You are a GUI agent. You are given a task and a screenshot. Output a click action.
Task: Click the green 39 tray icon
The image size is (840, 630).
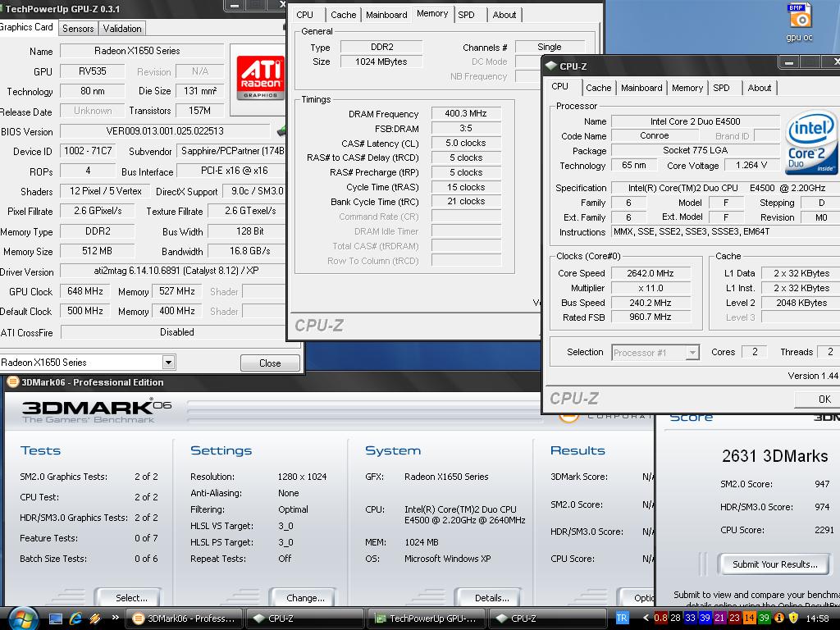(x=764, y=619)
